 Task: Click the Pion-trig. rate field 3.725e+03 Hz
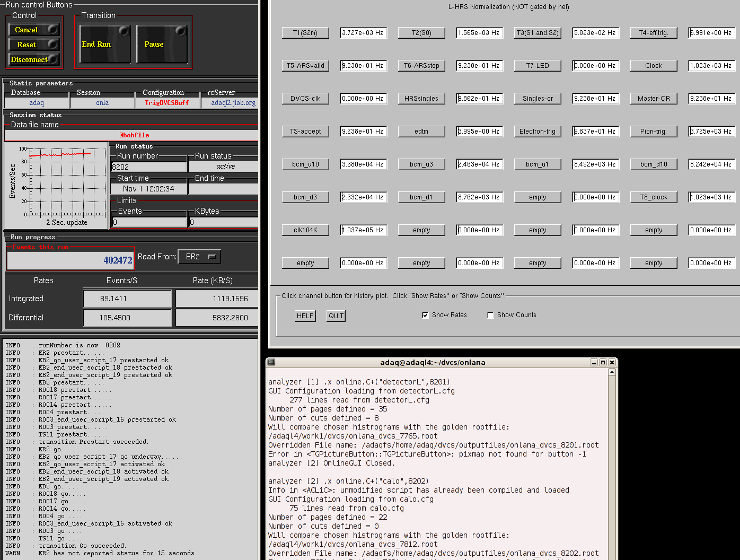click(x=711, y=132)
